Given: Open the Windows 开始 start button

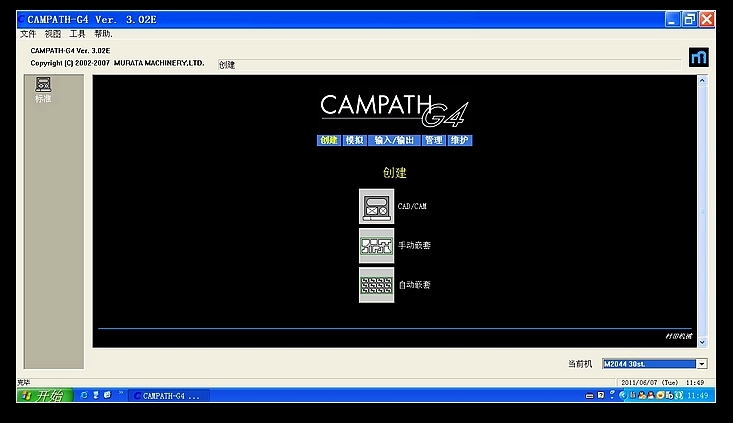Looking at the screenshot, I should click(45, 396).
